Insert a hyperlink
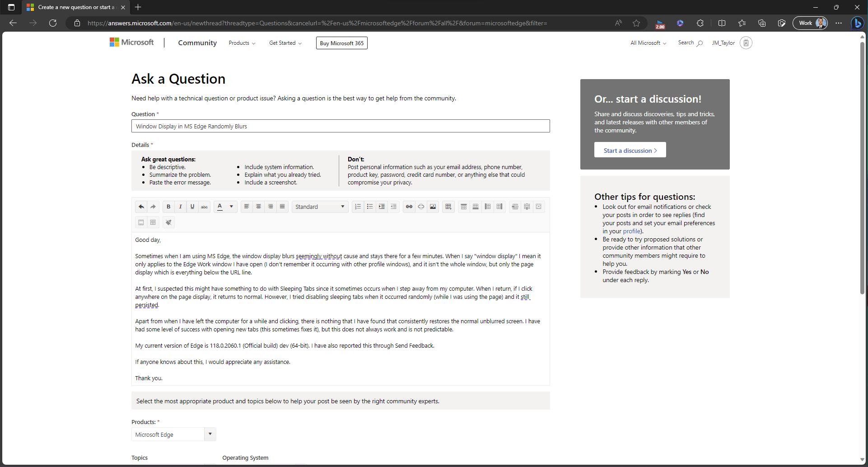The width and height of the screenshot is (868, 467). (409, 207)
